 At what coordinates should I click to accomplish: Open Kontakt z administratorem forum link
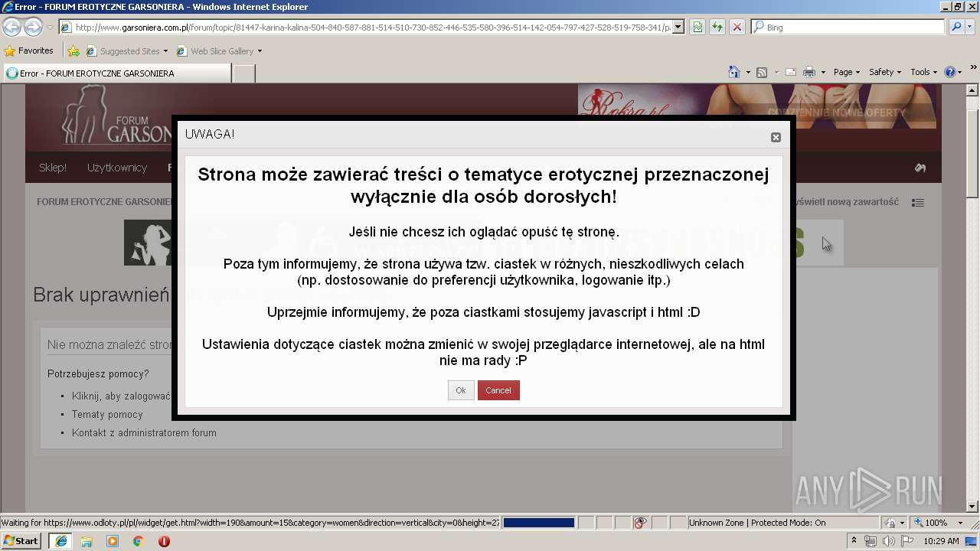click(144, 433)
